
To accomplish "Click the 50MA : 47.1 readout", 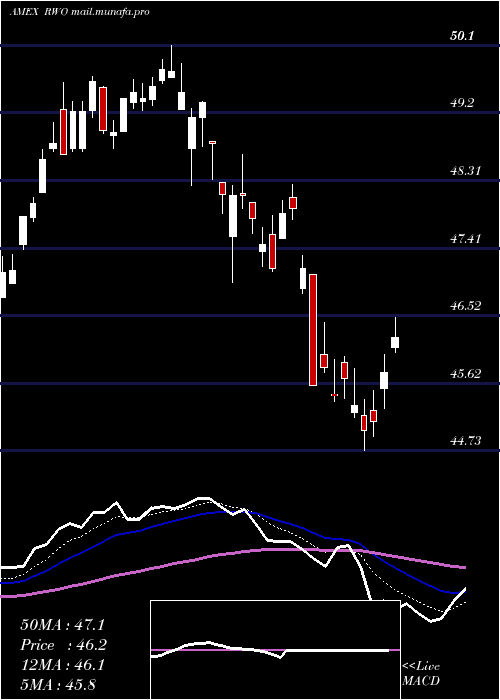I will (62, 625).
